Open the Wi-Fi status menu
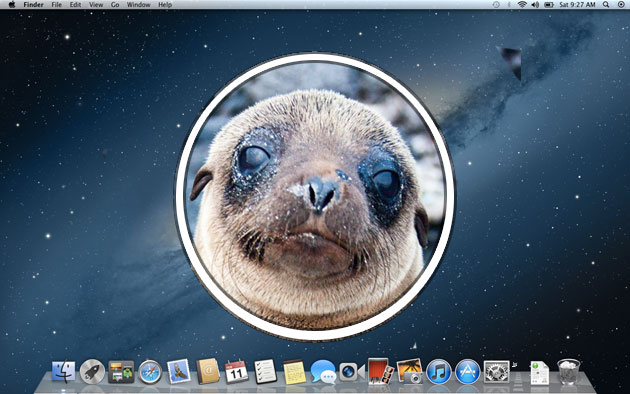 tap(522, 4)
